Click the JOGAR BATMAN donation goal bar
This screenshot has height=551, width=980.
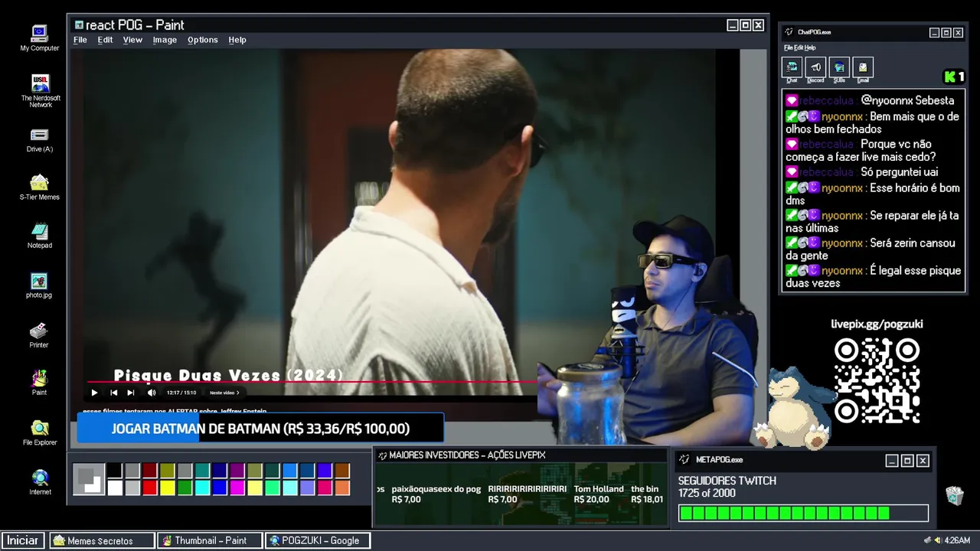260,429
